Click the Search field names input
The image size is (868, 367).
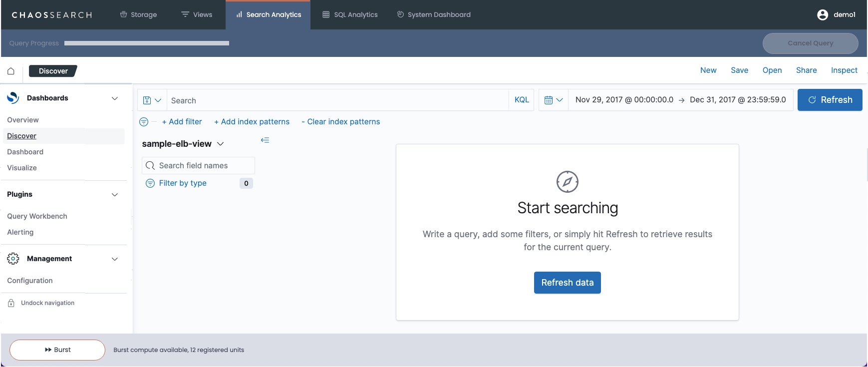[198, 165]
